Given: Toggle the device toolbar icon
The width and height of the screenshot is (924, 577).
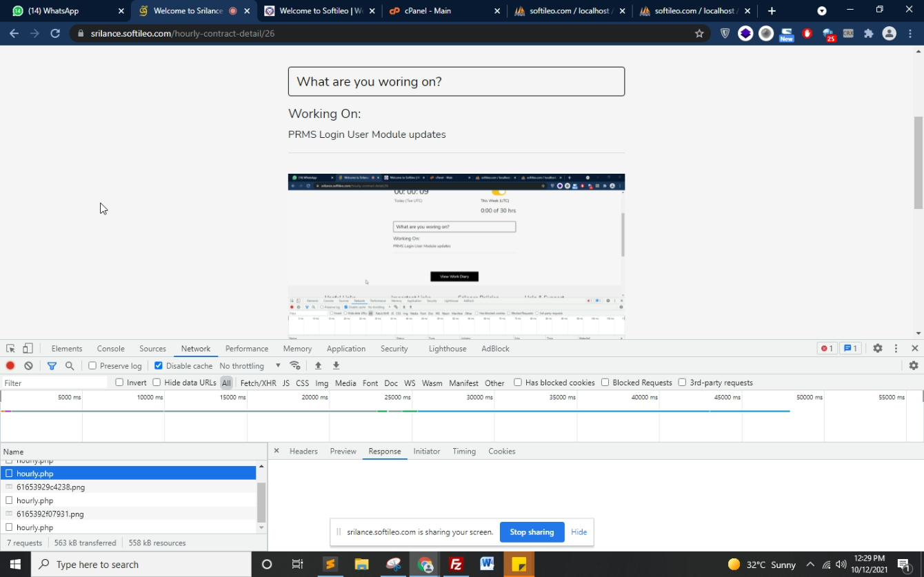Looking at the screenshot, I should click(x=28, y=349).
